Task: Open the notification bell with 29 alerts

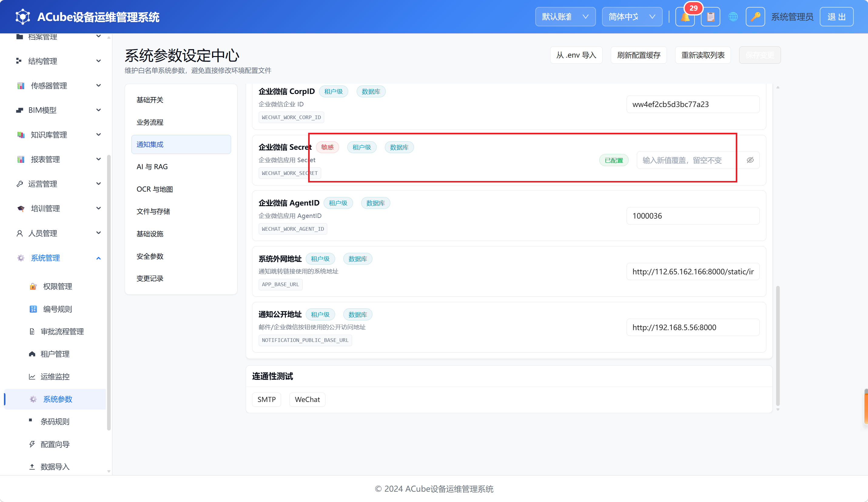Action: [x=685, y=17]
